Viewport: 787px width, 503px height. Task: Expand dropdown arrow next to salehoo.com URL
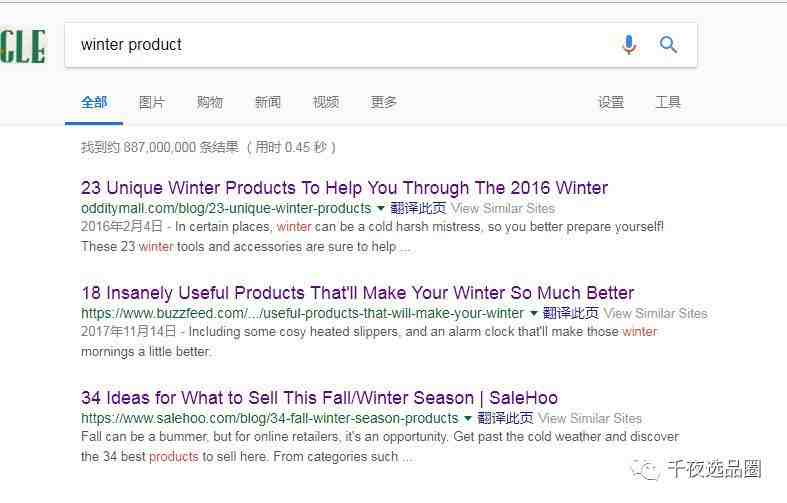tap(468, 418)
